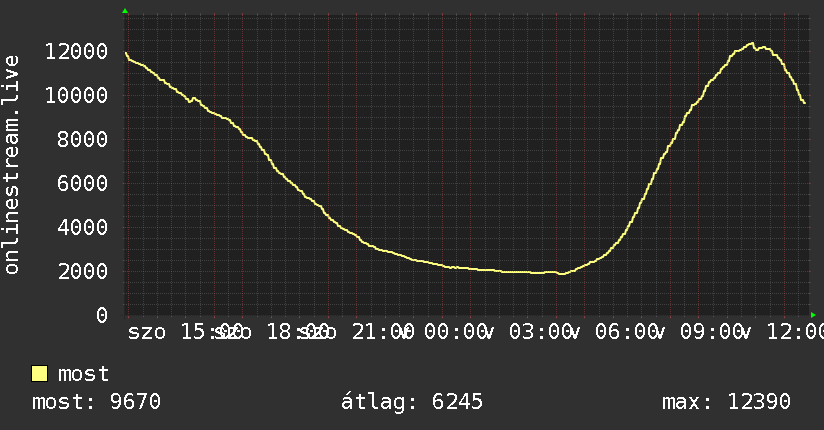Viewport: 824px width, 430px height.
Task: Click the 10000 y-axis label
Action: [x=76, y=96]
